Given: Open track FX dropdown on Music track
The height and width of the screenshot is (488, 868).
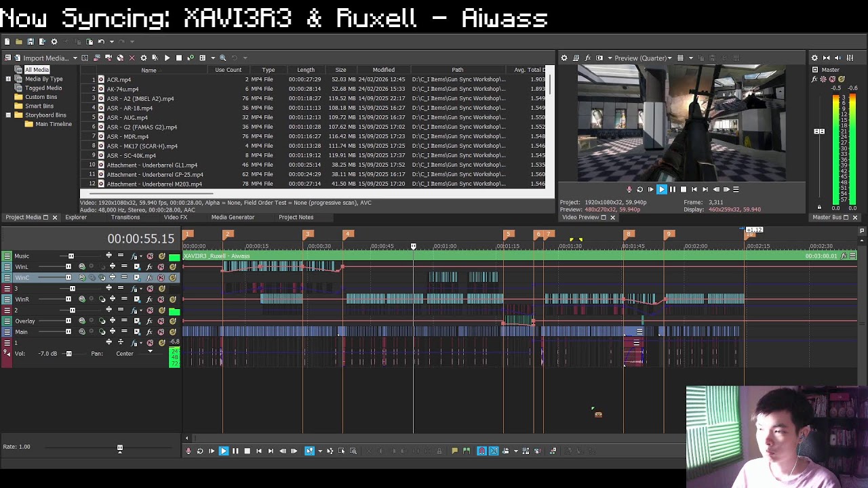Looking at the screenshot, I should tap(141, 256).
